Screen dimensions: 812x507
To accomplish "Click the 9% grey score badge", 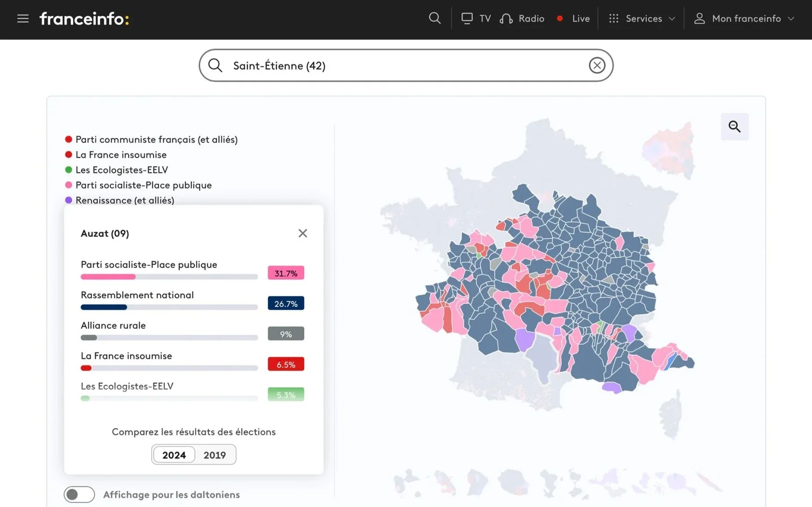I will tap(286, 334).
